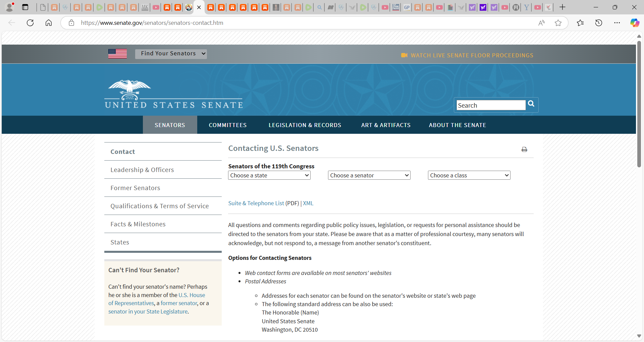
Task: Open the Senators navigation menu
Action: click(170, 125)
